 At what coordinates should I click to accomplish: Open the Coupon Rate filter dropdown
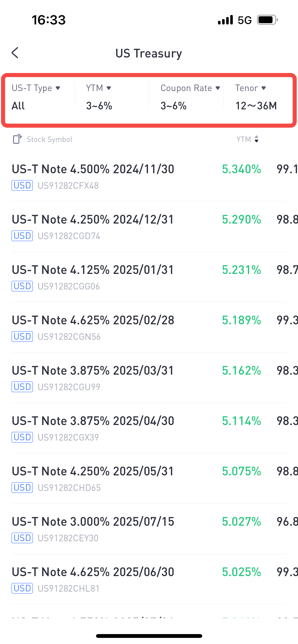point(190,97)
